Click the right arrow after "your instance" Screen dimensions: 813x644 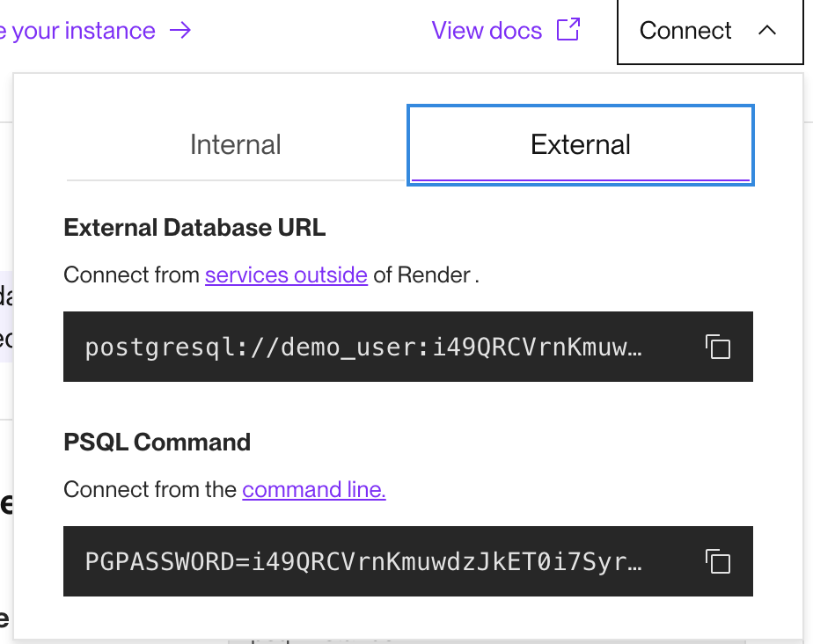pyautogui.click(x=180, y=31)
